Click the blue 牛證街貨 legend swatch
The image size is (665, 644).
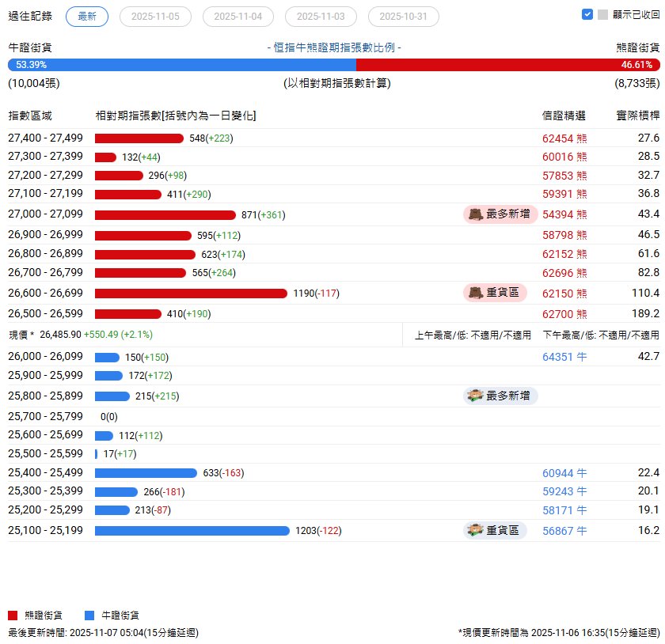point(89,615)
